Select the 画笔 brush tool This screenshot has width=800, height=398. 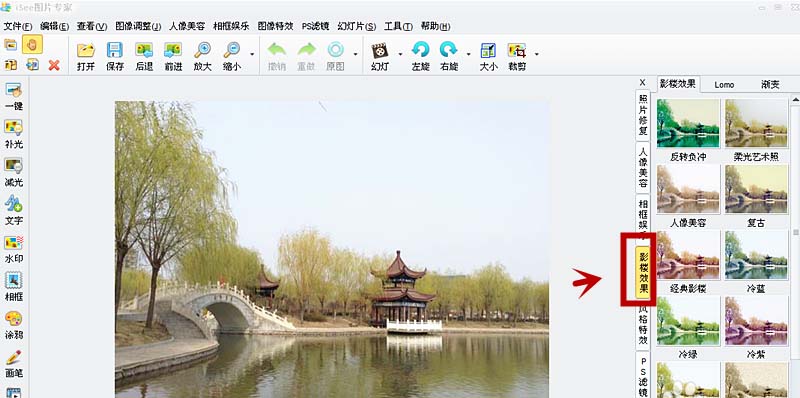(x=14, y=363)
